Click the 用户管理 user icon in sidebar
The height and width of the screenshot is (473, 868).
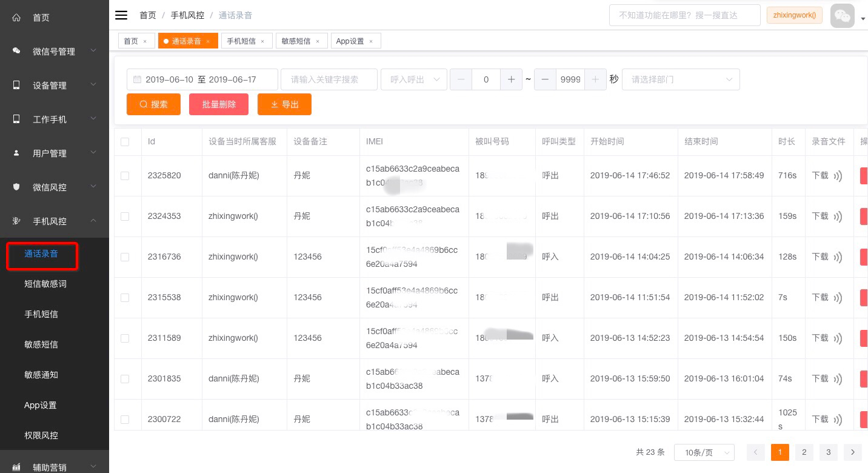(16, 153)
